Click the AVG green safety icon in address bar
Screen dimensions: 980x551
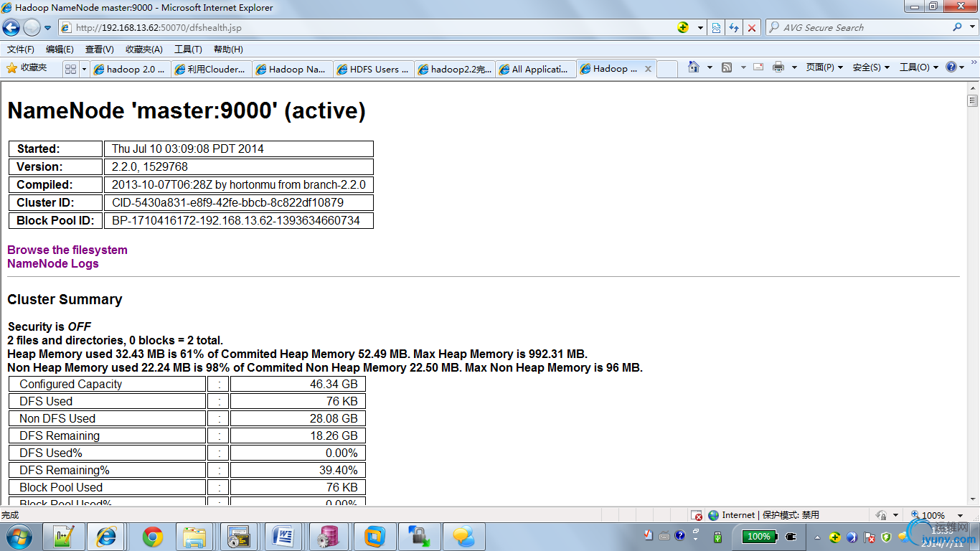683,27
